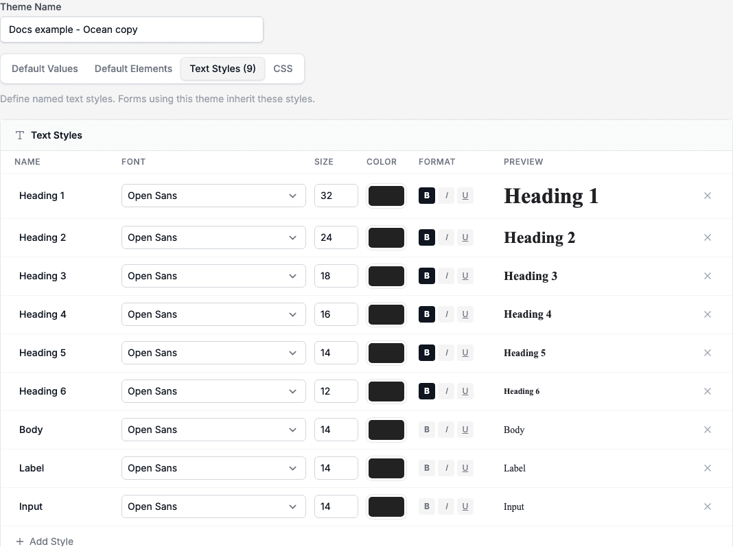Toggle italic for Heading 3
This screenshot has width=733, height=560.
coord(446,276)
